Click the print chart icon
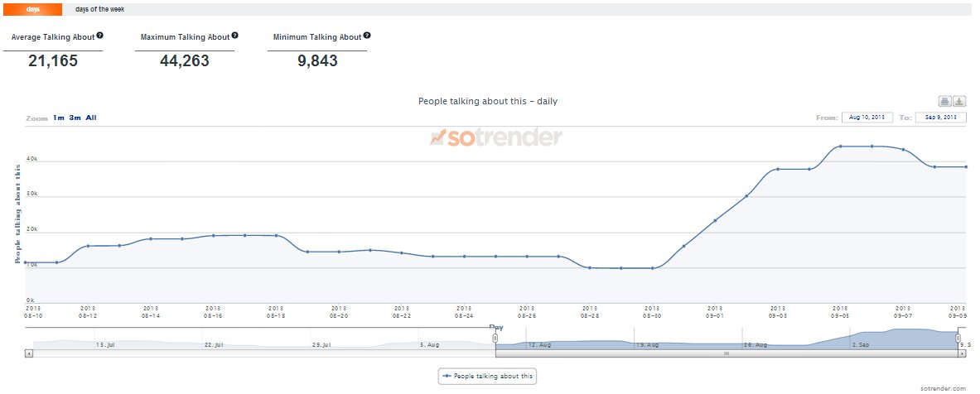 tap(944, 102)
